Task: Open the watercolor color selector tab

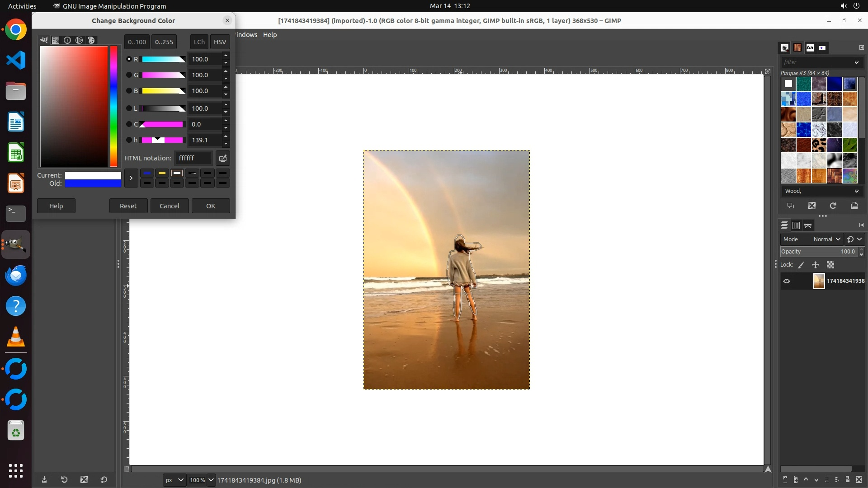Action: [x=67, y=40]
